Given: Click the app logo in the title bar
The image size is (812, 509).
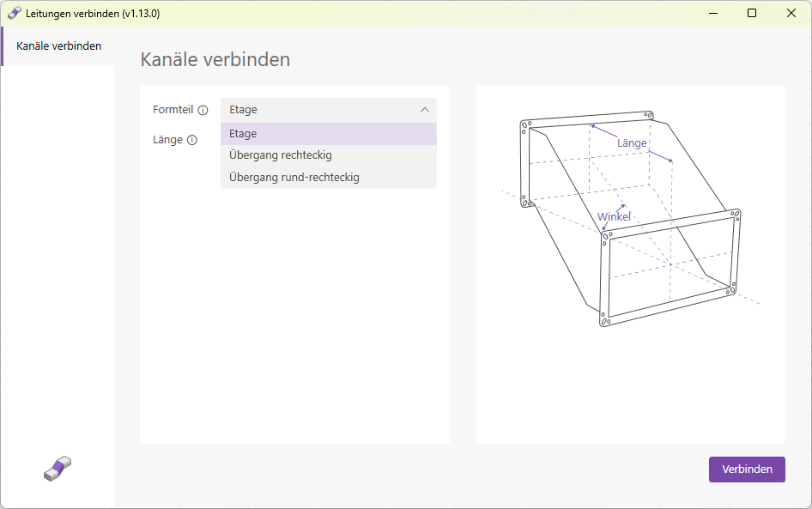Looking at the screenshot, I should (14, 13).
